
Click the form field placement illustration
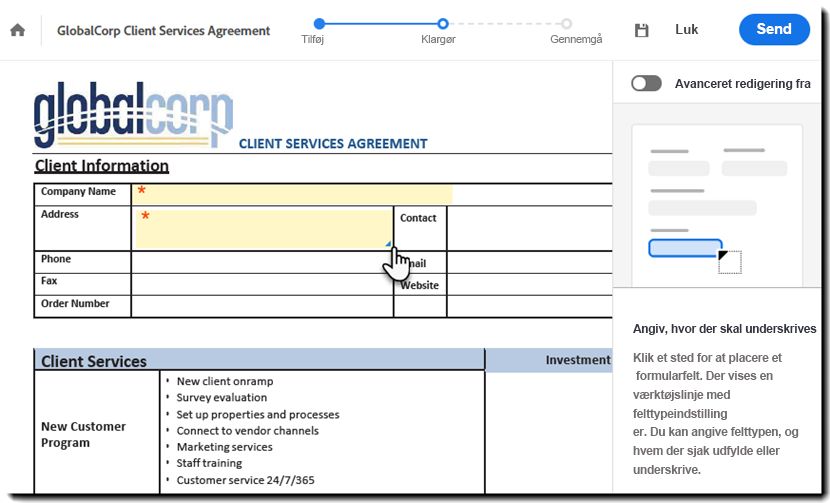717,205
